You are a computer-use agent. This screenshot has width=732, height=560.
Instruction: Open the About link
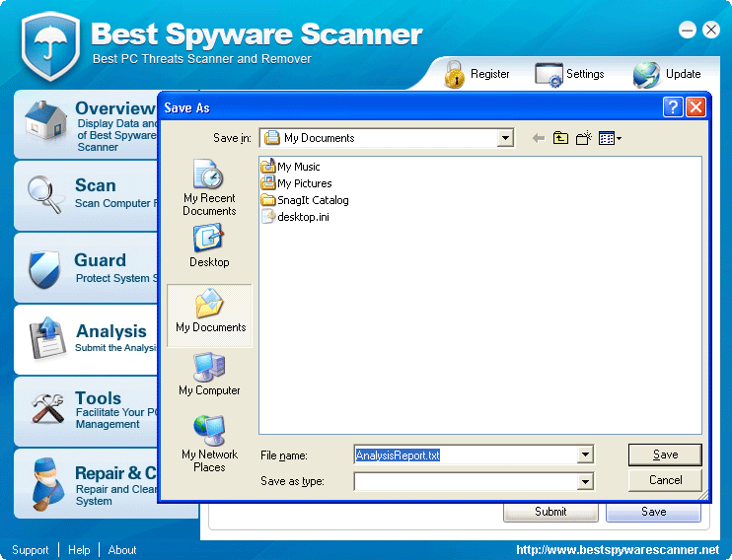(x=122, y=550)
